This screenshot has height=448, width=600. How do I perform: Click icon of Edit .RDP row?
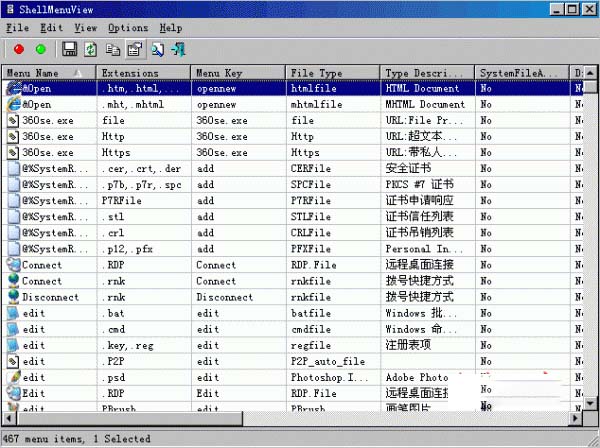pyautogui.click(x=13, y=393)
